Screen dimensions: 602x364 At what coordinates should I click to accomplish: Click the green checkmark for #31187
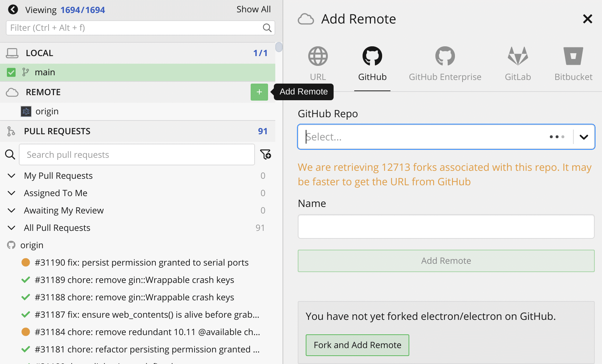tap(26, 314)
